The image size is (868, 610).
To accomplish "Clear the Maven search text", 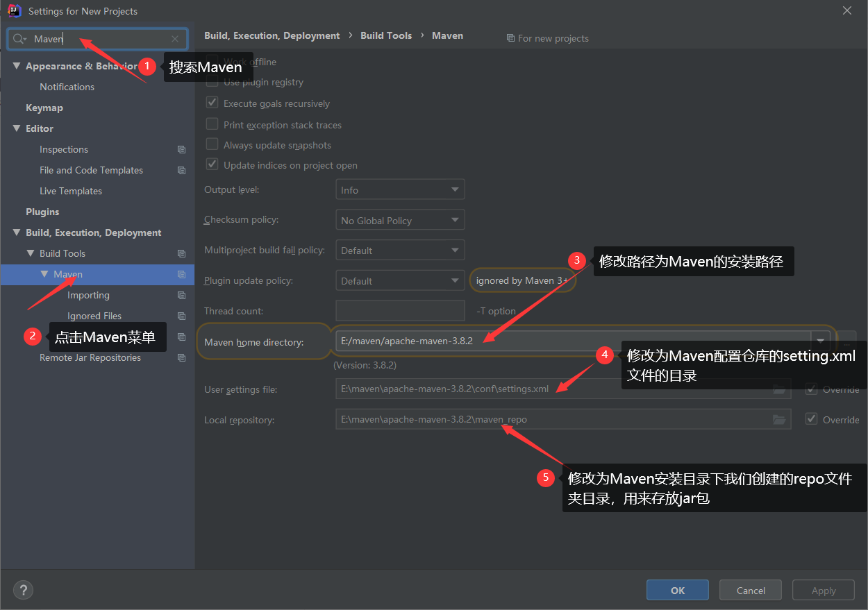I will 175,40.
